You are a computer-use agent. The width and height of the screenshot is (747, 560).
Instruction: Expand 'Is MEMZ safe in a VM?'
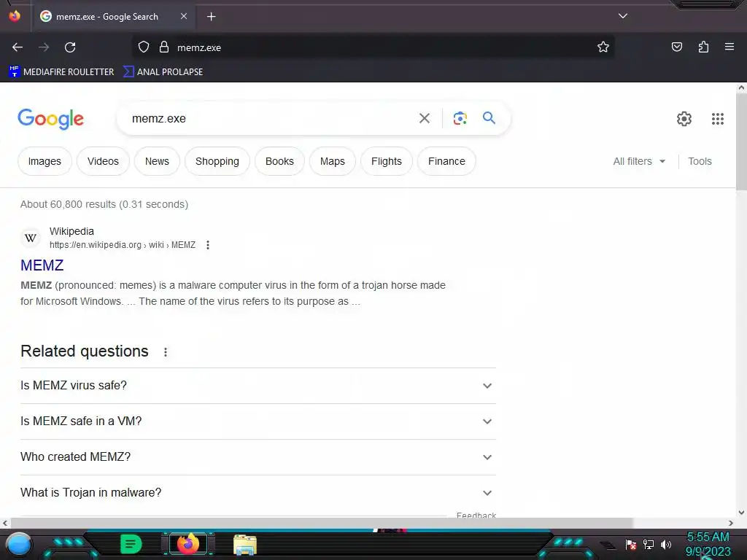(x=258, y=421)
